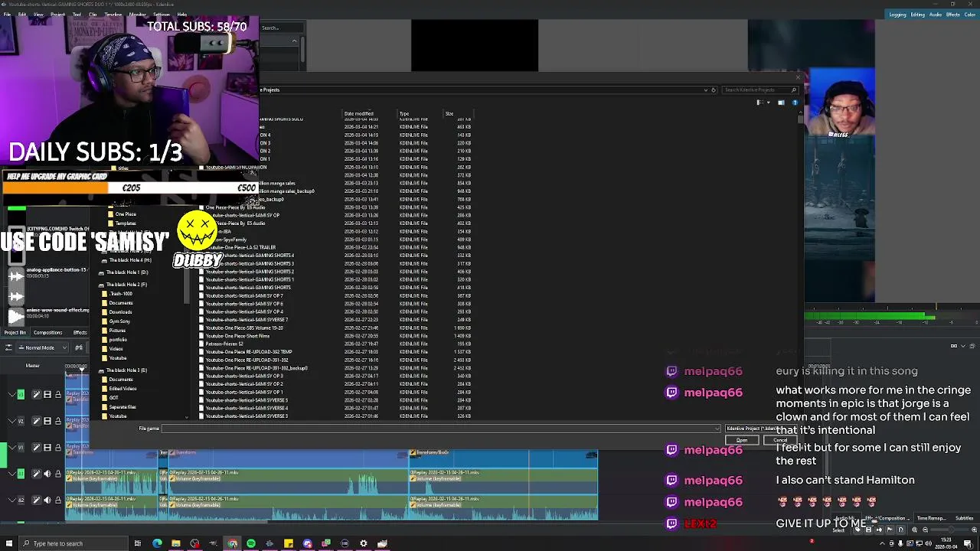Open the portfolio folder in tree
This screenshot has height=551, width=980.
pyautogui.click(x=117, y=340)
